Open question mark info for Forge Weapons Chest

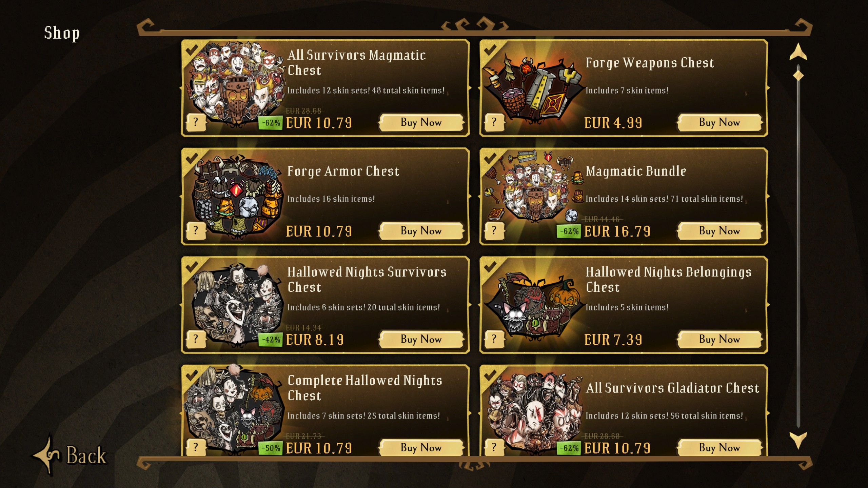point(494,122)
